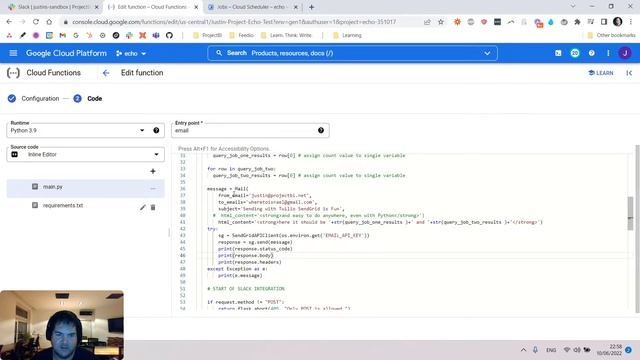
Task: Click the Google Cloud Platform title
Action: pos(66,53)
